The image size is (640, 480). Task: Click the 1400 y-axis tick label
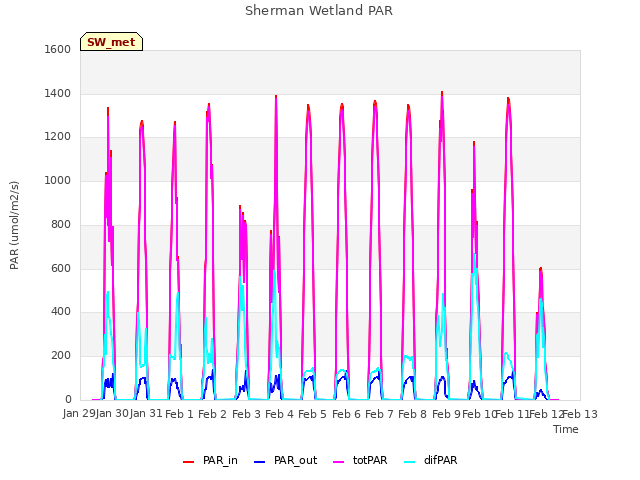pos(58,93)
